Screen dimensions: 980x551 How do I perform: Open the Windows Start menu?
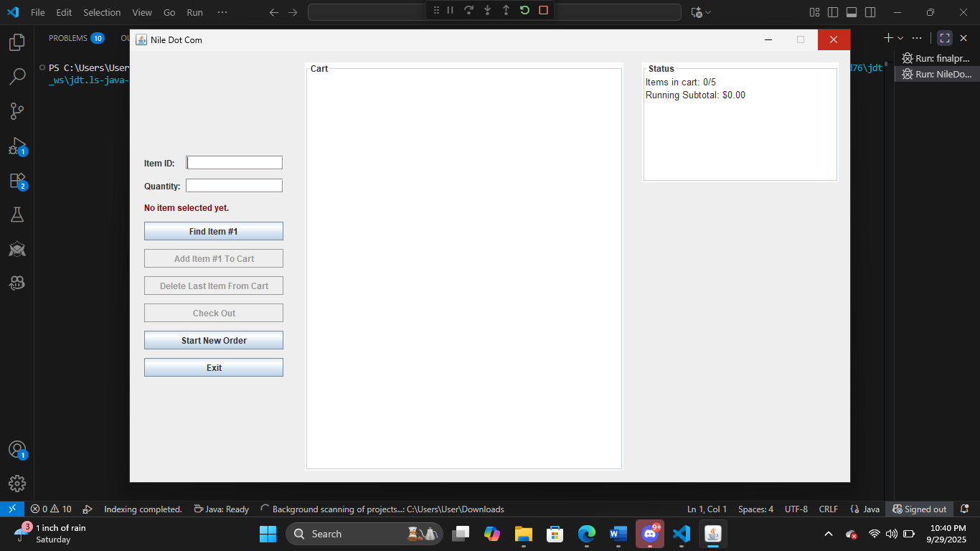[268, 534]
